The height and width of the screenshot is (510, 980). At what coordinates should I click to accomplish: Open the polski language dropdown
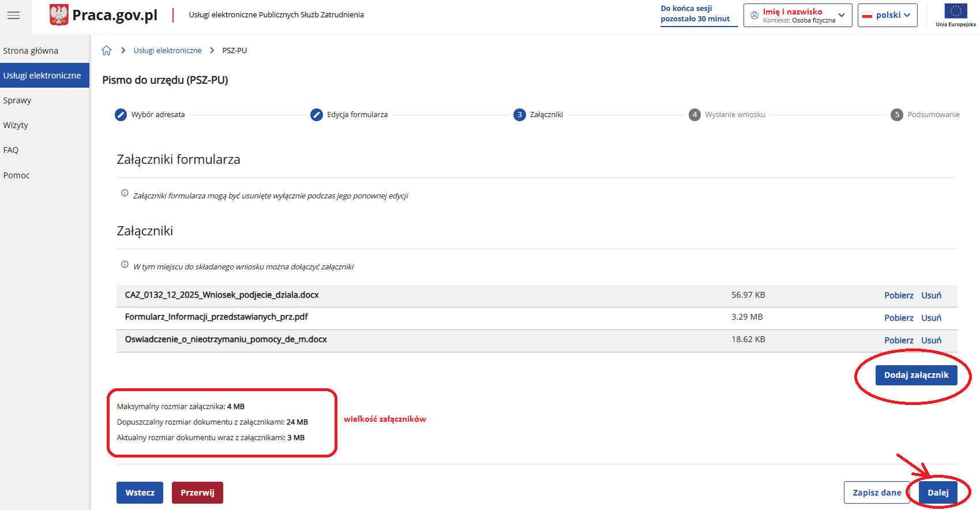[888, 16]
